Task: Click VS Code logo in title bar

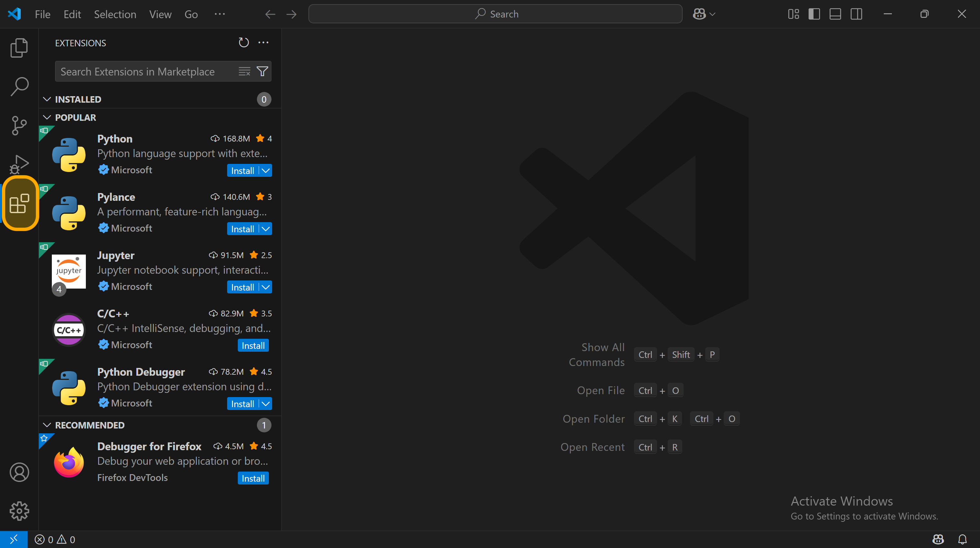Action: (15, 14)
